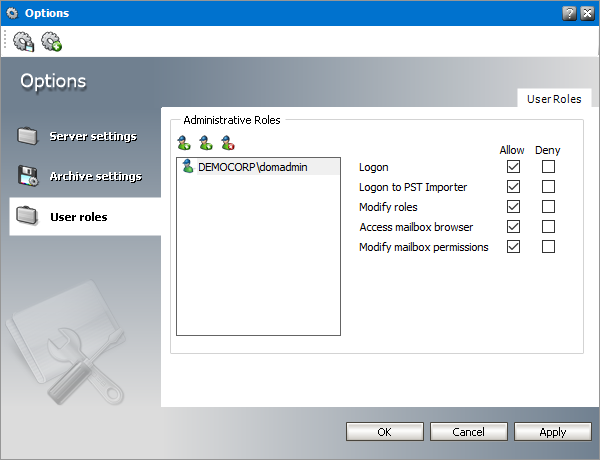Viewport: 600px width, 460px height.
Task: Click the gear with green badge toolbar icon
Action: 51,41
